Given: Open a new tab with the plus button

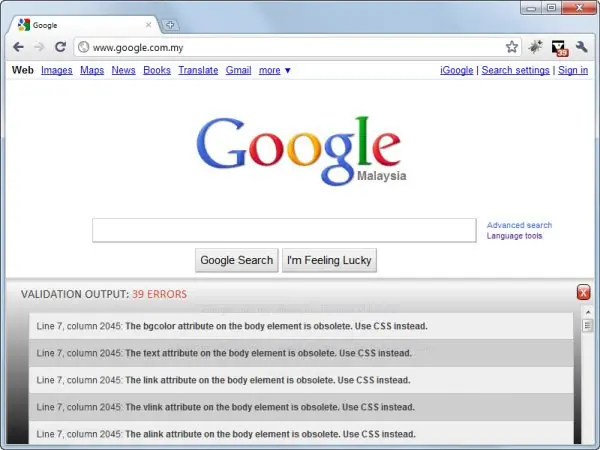Looking at the screenshot, I should (170, 25).
